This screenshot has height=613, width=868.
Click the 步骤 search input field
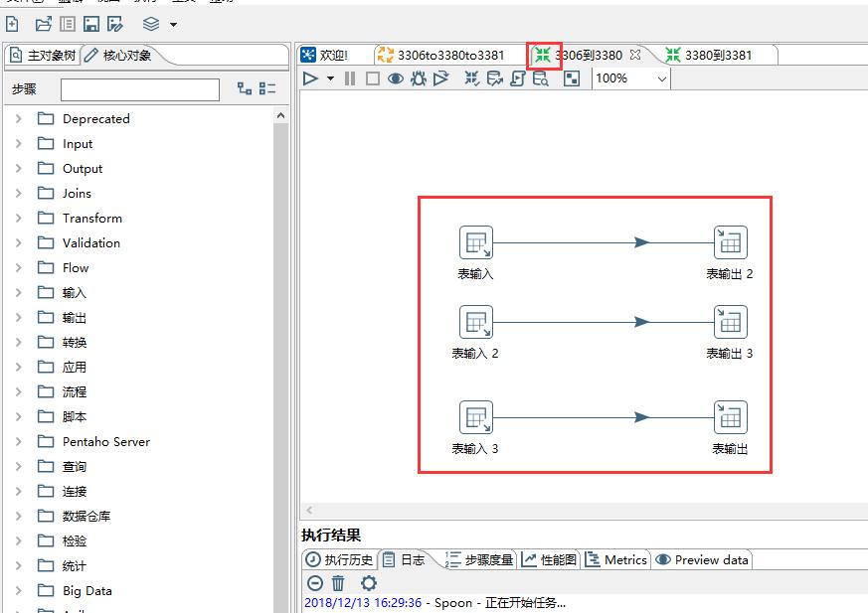click(x=139, y=89)
